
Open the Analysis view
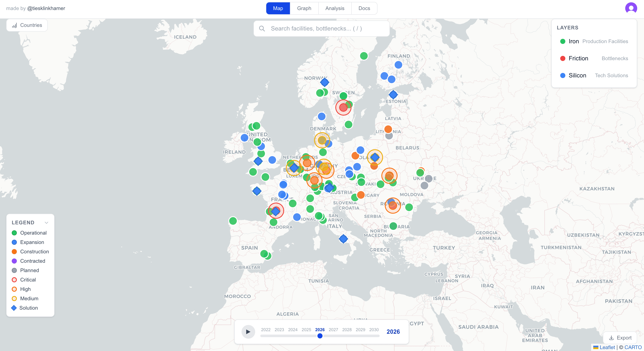tap(335, 8)
